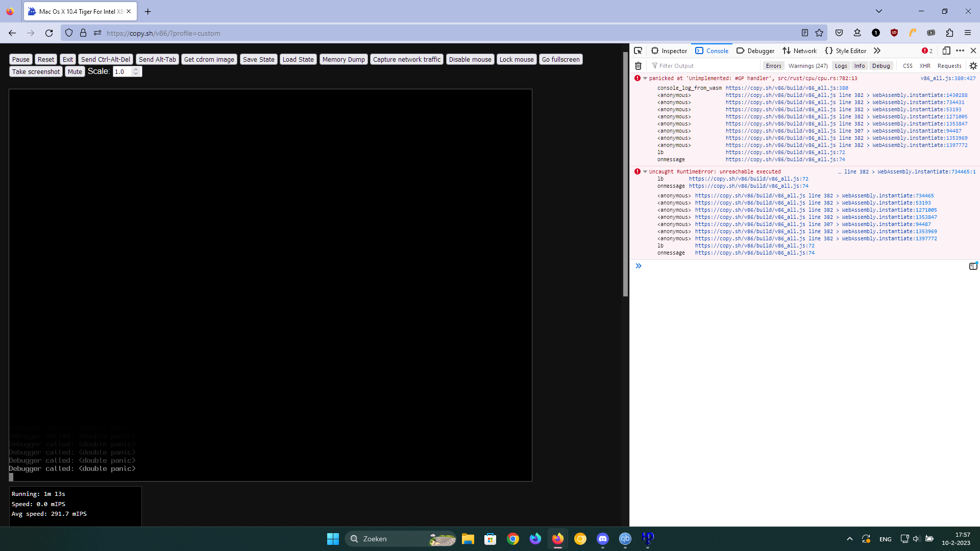Collapse the 'panicked at Unimplemented' error
The height and width of the screenshot is (551, 980).
pos(645,79)
